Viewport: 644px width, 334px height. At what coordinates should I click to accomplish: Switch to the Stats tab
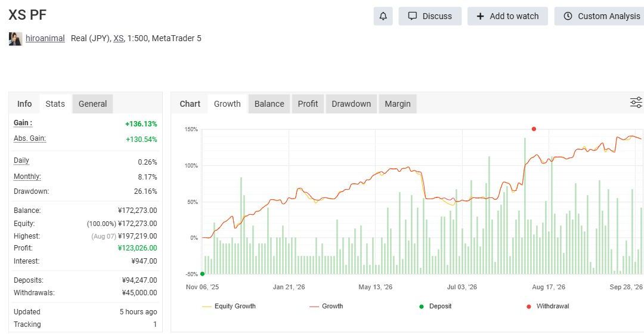[x=55, y=104]
